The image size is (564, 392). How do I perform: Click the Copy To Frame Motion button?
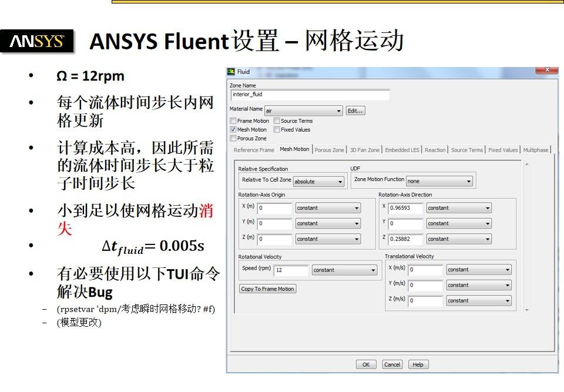pyautogui.click(x=267, y=289)
